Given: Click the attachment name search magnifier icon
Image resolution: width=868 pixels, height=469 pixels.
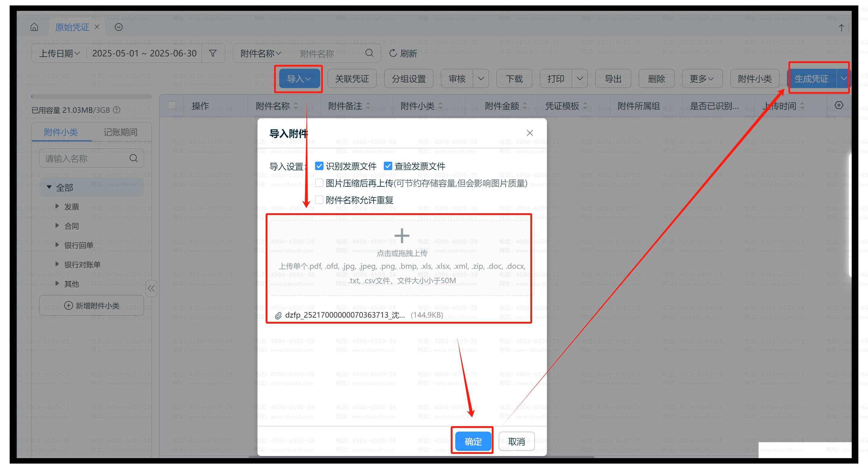Looking at the screenshot, I should (x=369, y=53).
